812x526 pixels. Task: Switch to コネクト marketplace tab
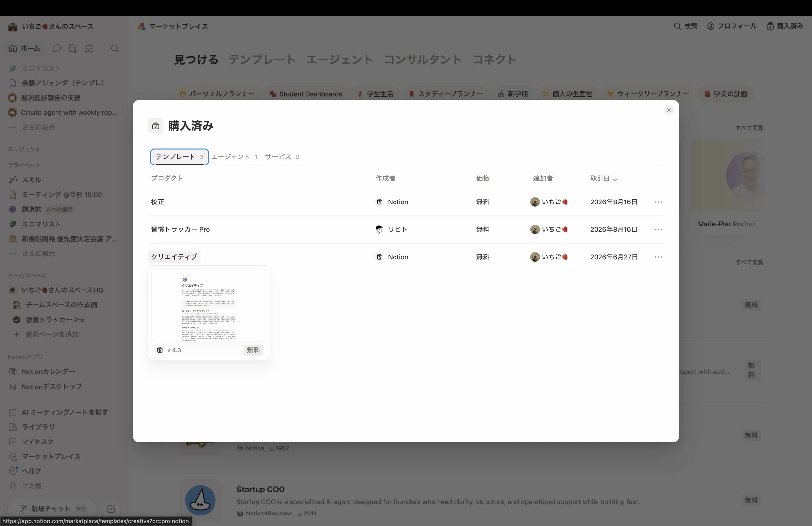coord(494,60)
